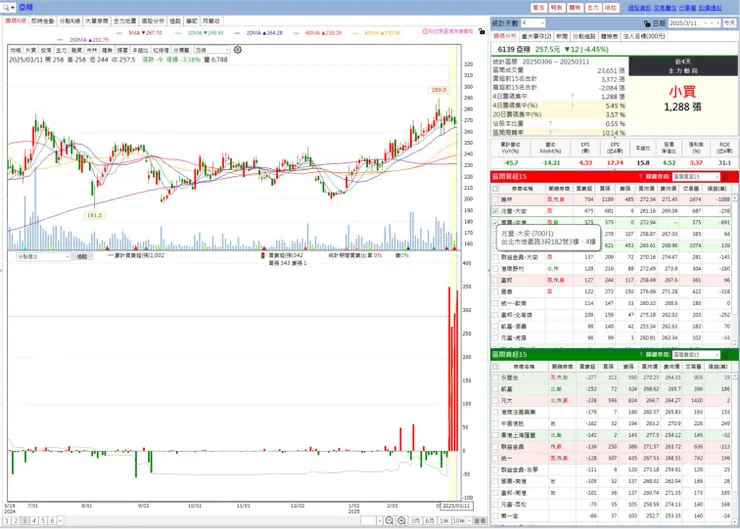
Task: Click the 體檢 button in top bar
Action: click(574, 8)
